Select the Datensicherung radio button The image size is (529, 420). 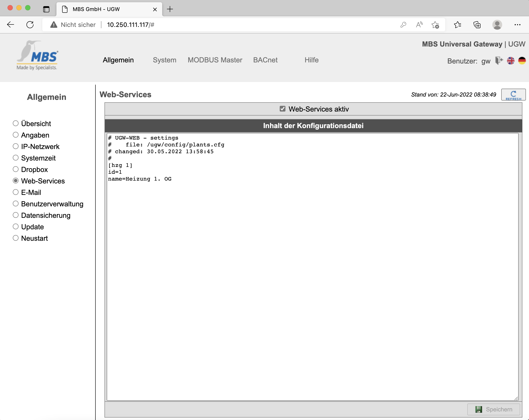click(x=15, y=215)
